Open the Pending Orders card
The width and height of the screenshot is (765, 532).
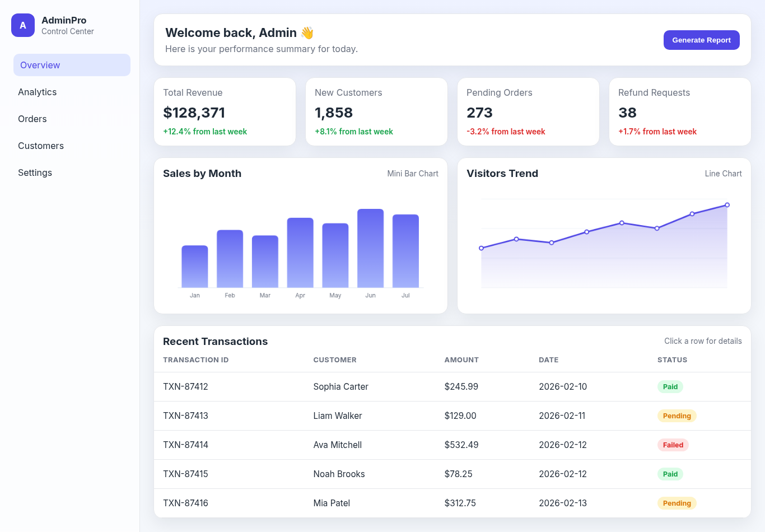click(x=528, y=111)
